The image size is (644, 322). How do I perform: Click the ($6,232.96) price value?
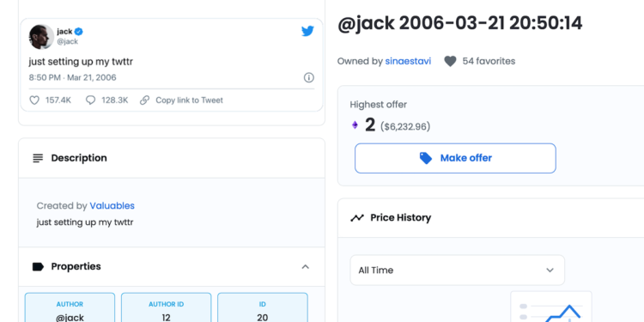pyautogui.click(x=405, y=126)
